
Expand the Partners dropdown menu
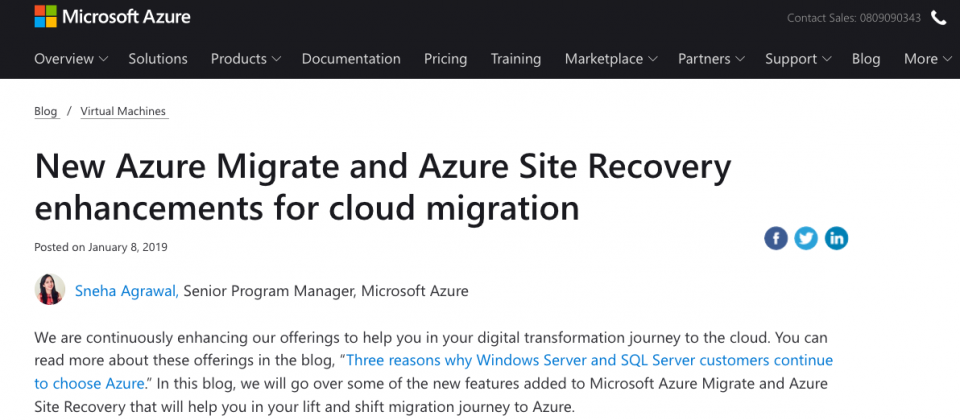click(711, 59)
